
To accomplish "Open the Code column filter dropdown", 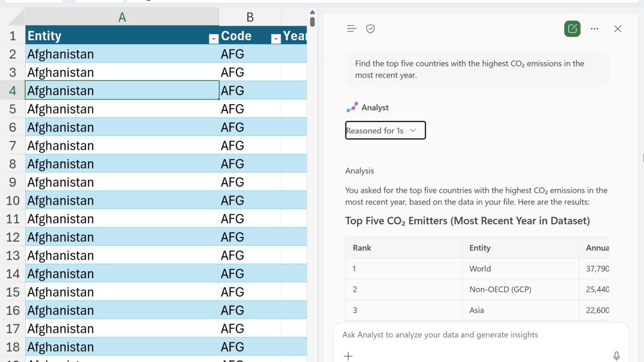I will tap(276, 39).
